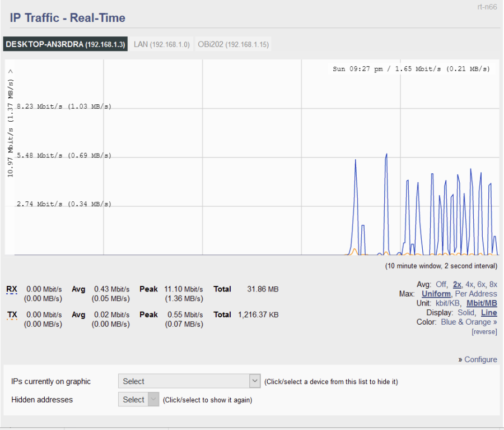
Task: Set Max scale to Per Address
Action: coord(476,294)
